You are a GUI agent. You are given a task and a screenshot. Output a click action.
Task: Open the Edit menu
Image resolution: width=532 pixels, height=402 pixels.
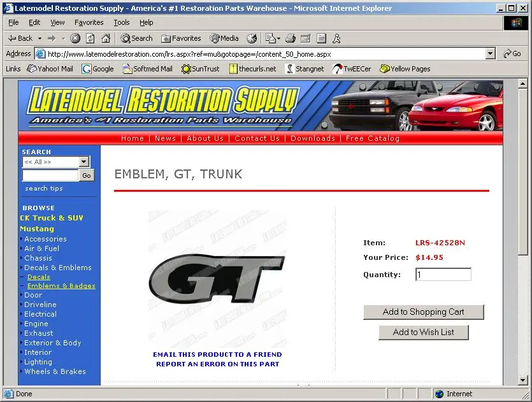tap(34, 22)
